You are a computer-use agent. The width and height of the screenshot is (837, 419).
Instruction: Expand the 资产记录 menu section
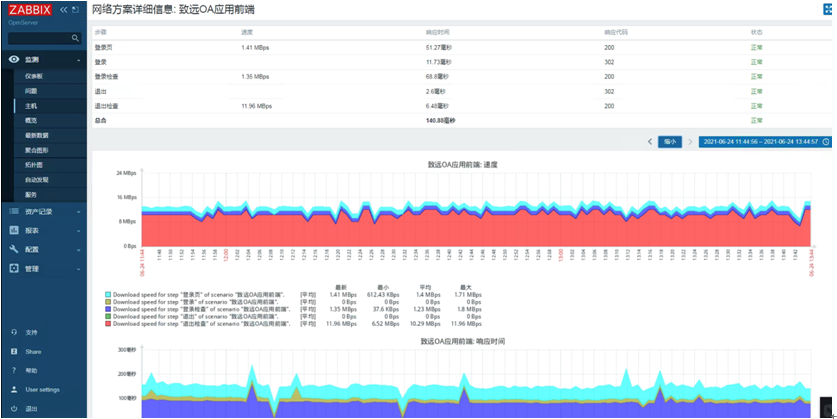[43, 211]
